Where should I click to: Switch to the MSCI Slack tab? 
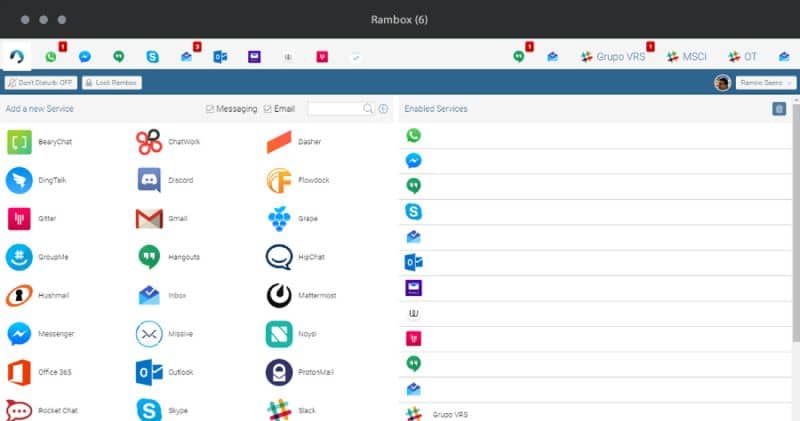pos(687,56)
